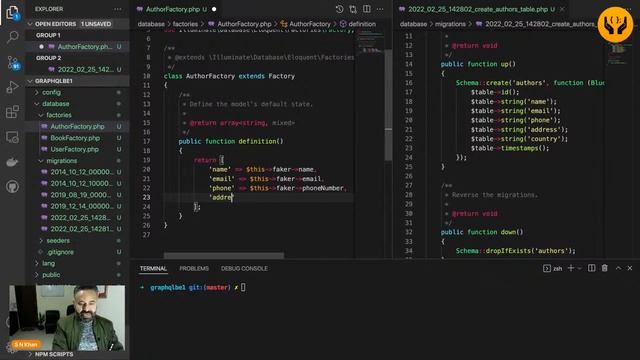The width and height of the screenshot is (640, 360).
Task: Collapse the database folder
Action: [56, 104]
